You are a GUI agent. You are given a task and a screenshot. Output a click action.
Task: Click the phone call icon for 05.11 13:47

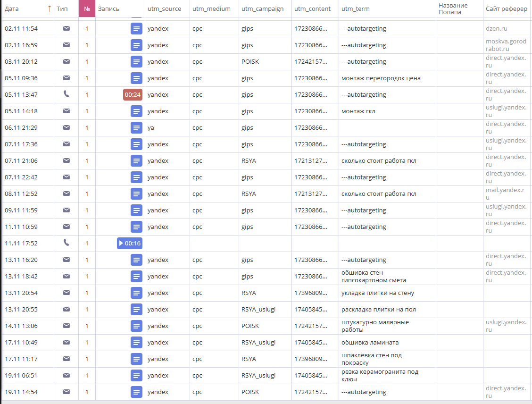[66, 94]
